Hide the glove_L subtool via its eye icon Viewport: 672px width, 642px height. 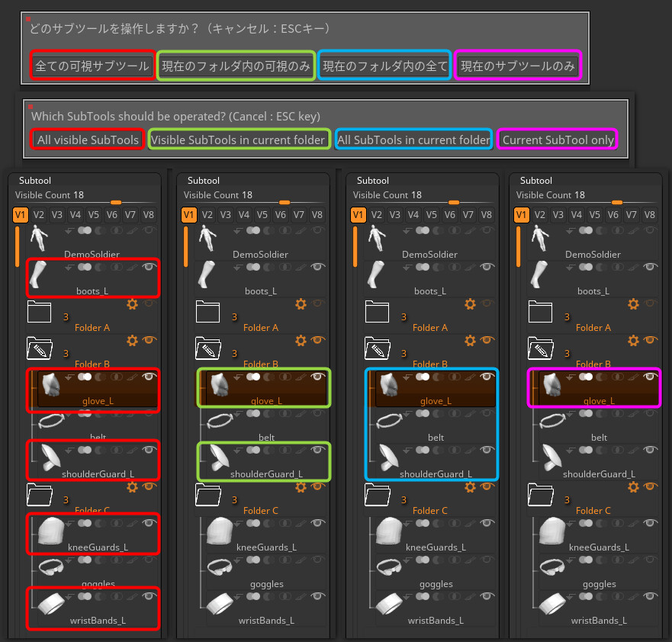[x=149, y=377]
